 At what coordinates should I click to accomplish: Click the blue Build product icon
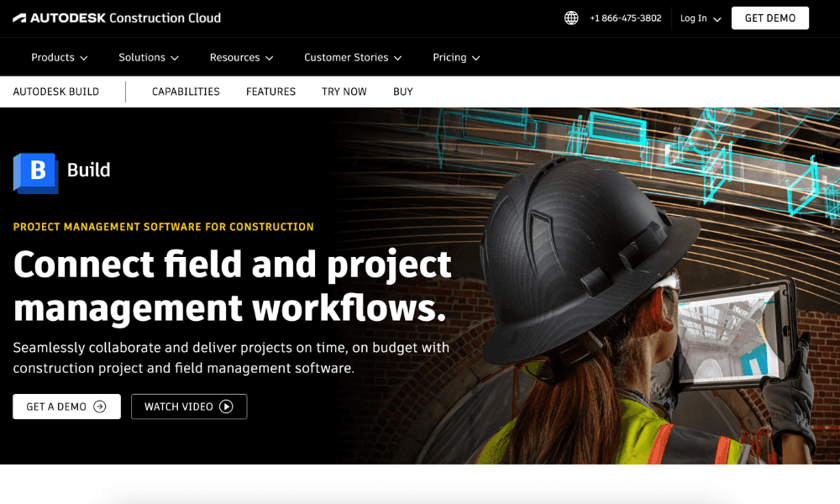point(35,172)
